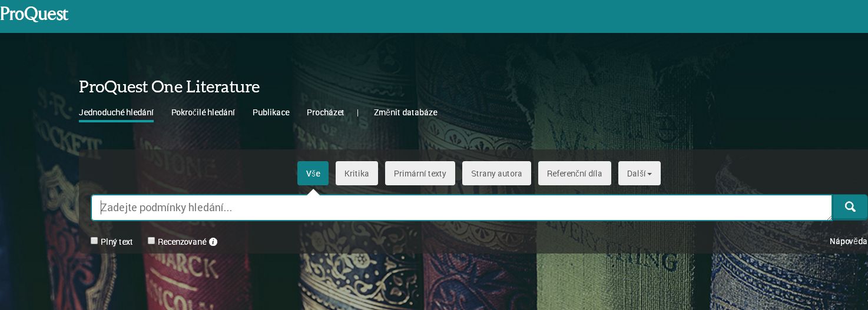Screen dimensions: 868x310
Task: Click the search terms input field
Action: [461, 208]
